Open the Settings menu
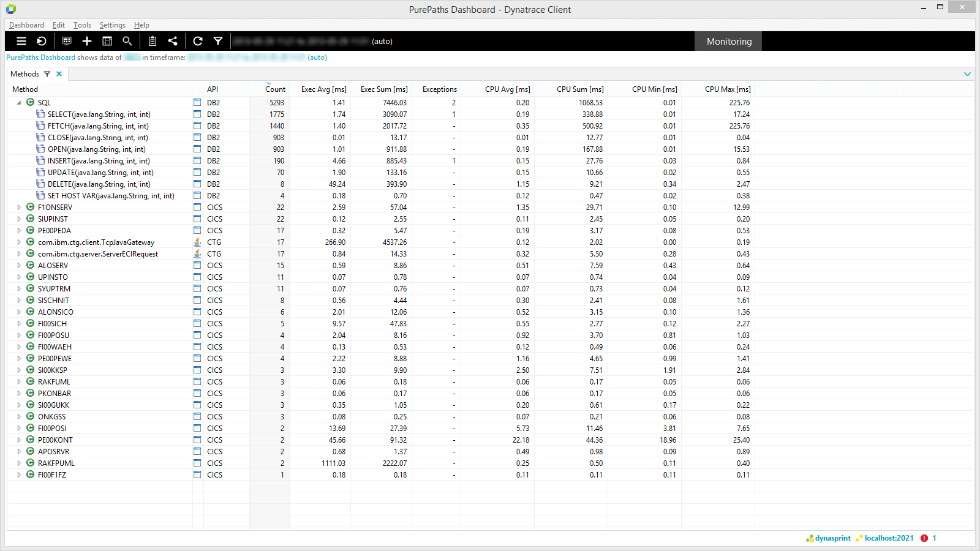The width and height of the screenshot is (980, 551). 112,25
